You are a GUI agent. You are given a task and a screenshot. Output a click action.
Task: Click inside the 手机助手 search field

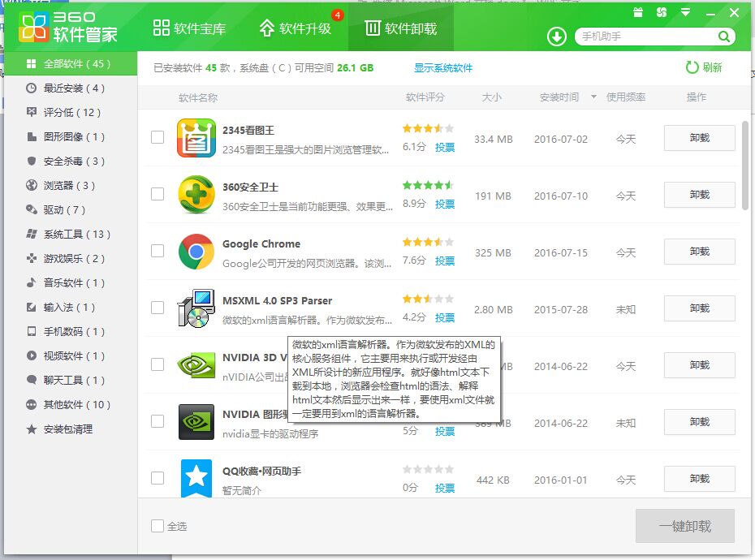tap(641, 37)
